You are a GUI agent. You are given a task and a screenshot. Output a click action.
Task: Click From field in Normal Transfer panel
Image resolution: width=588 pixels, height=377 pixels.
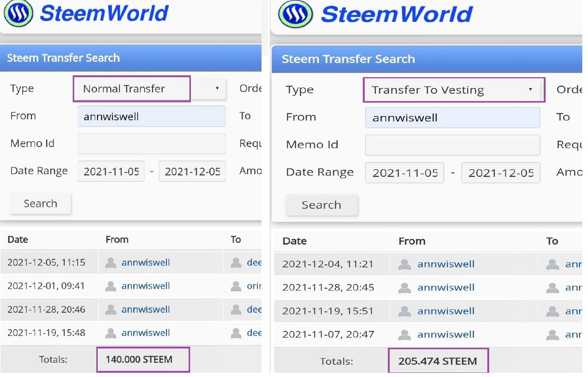coord(152,117)
